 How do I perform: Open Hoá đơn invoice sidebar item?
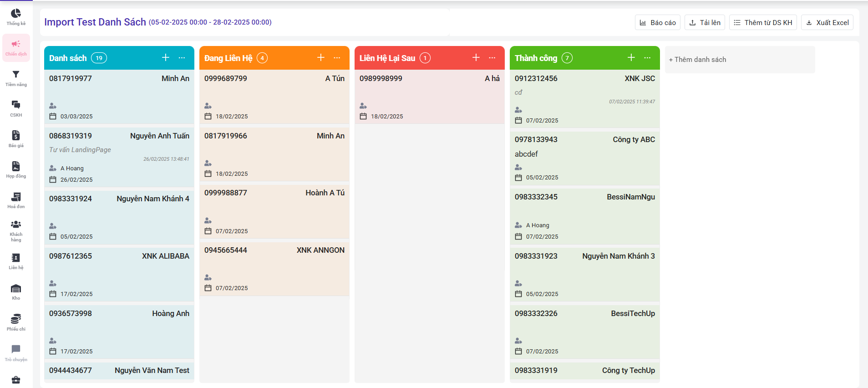click(16, 200)
